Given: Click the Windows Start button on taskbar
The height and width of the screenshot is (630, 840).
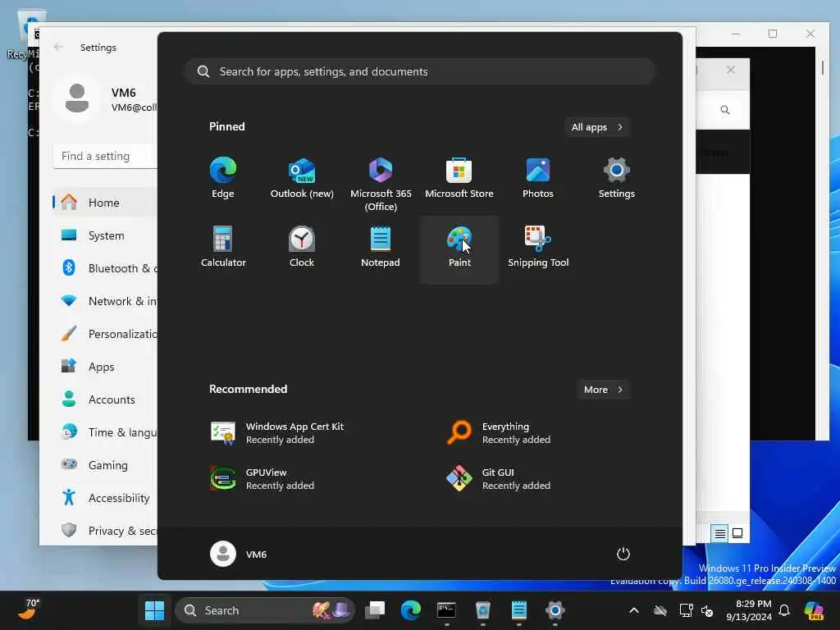Looking at the screenshot, I should tap(154, 610).
